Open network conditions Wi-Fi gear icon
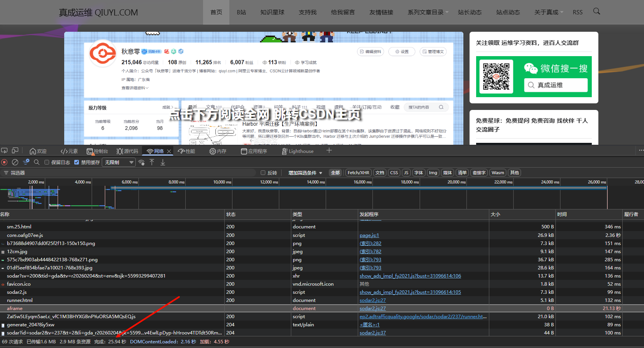The width and height of the screenshot is (644, 348). [x=142, y=163]
